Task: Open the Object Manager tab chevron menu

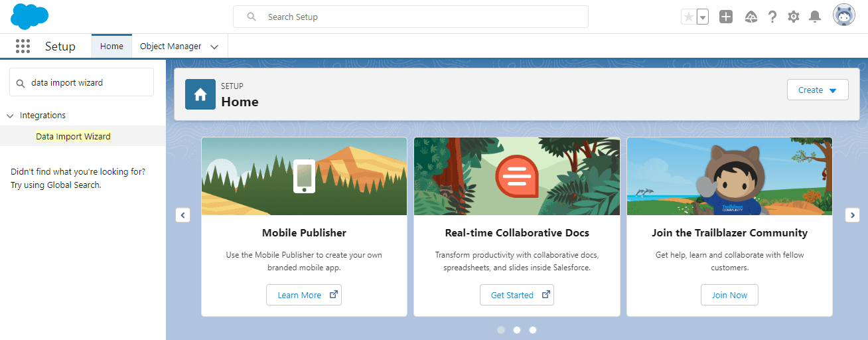Action: (x=214, y=47)
